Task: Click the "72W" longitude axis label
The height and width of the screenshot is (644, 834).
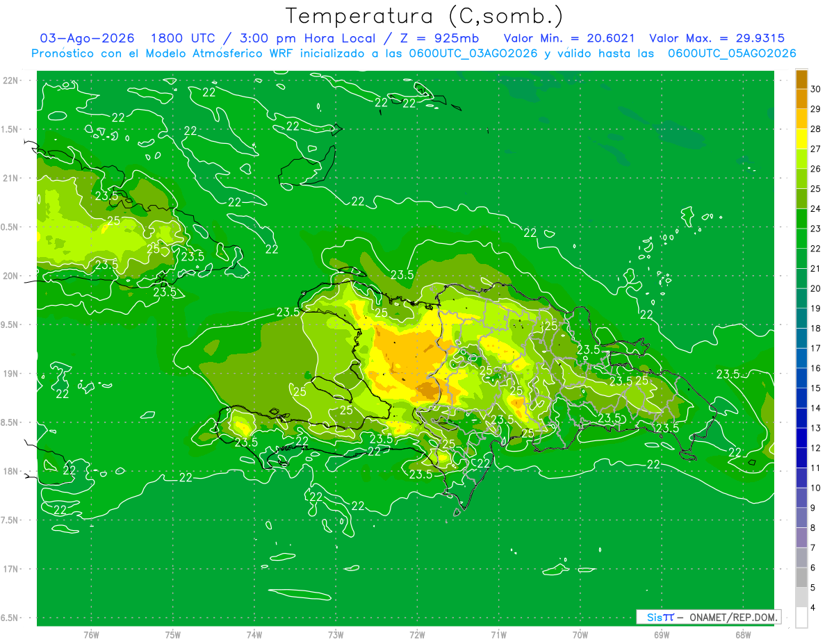Action: click(x=417, y=635)
